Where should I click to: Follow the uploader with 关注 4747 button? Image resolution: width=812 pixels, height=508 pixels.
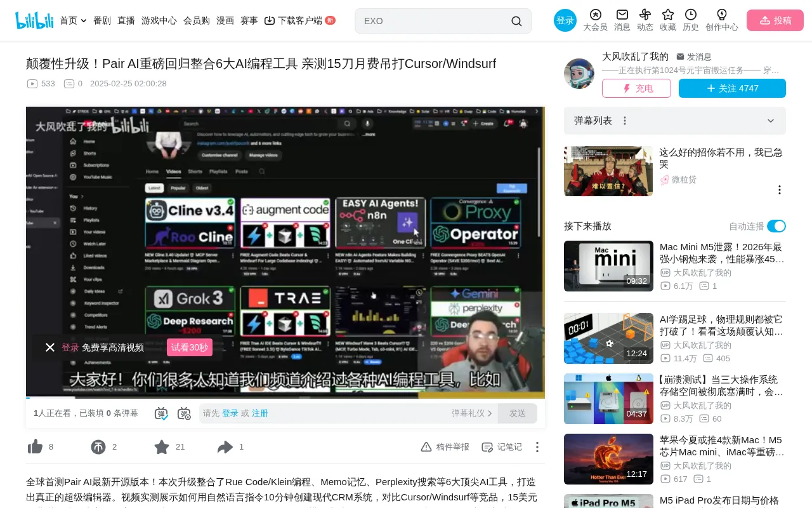(732, 88)
